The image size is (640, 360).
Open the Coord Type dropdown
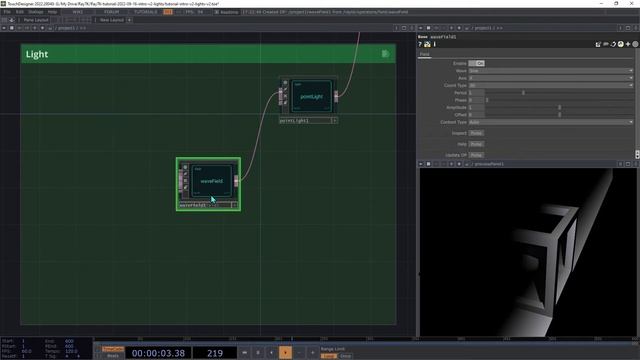551,85
